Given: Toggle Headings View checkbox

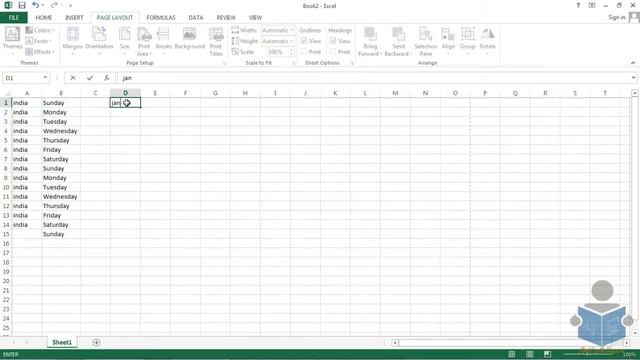Looking at the screenshot, I should point(333,41).
